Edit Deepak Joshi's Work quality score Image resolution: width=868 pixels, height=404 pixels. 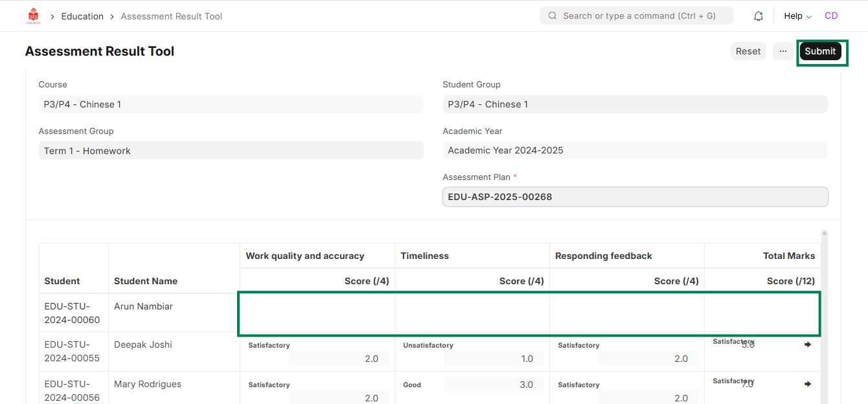point(339,359)
